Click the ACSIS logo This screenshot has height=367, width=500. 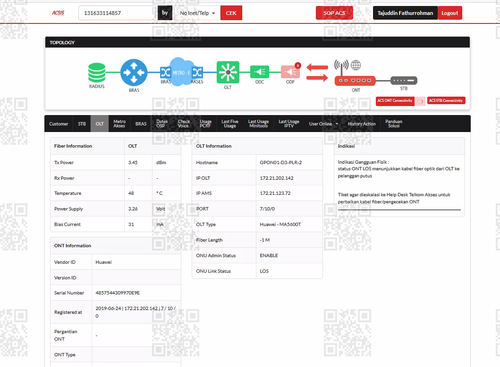tap(58, 13)
